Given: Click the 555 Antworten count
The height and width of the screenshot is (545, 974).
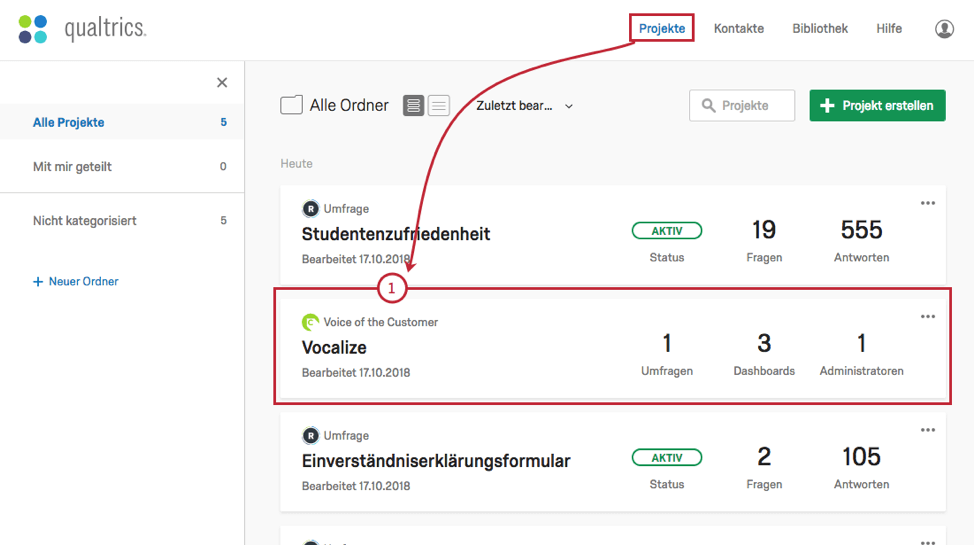Looking at the screenshot, I should pyautogui.click(x=861, y=230).
